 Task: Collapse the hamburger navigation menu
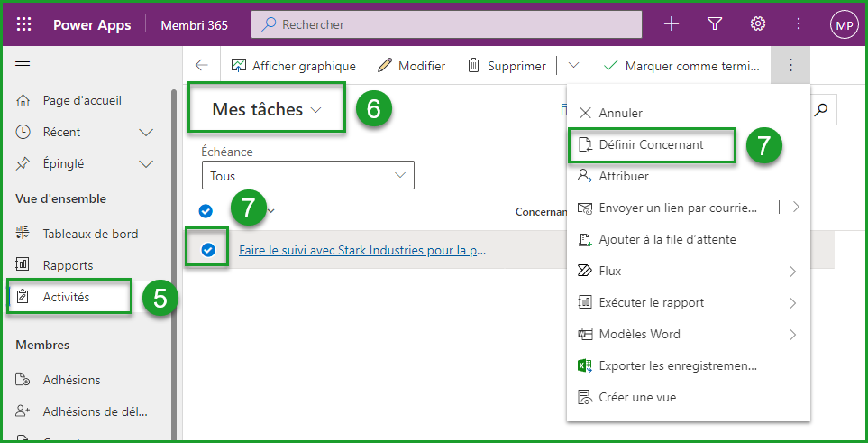(23, 65)
